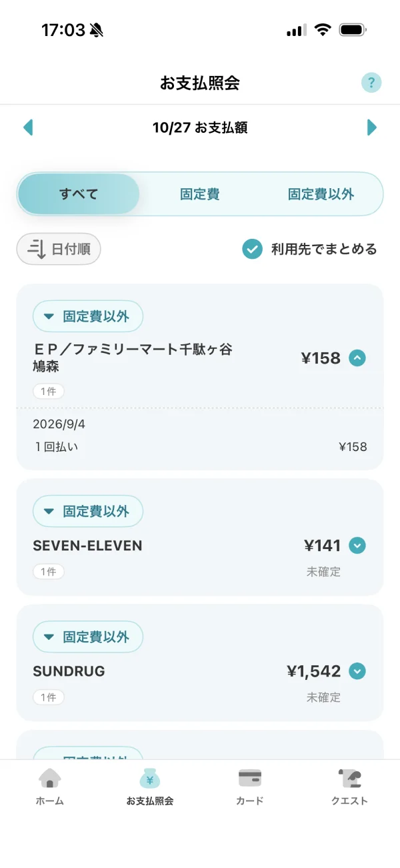The width and height of the screenshot is (400, 868).
Task: Expand the SEVEN-ELEVEN entry chevron
Action: tap(357, 546)
